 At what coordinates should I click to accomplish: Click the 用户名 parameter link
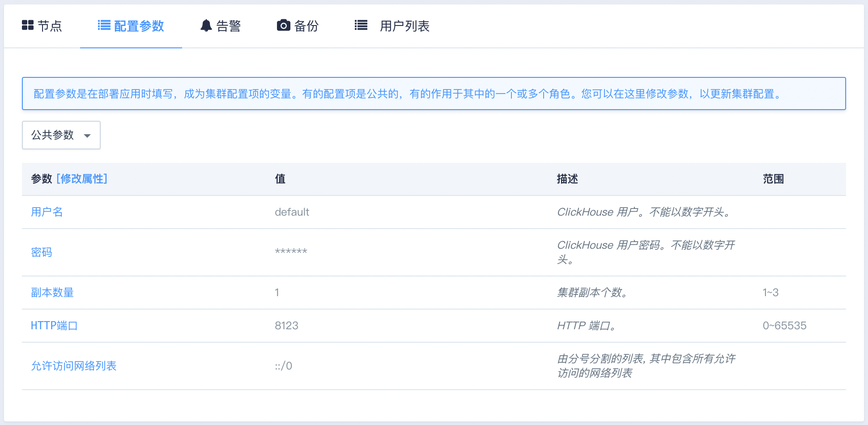(47, 212)
